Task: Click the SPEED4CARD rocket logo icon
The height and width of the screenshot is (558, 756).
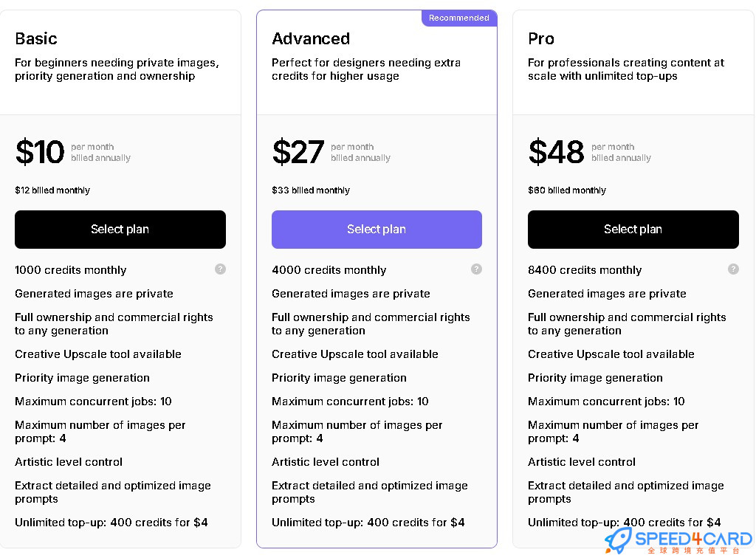Action: (x=618, y=540)
